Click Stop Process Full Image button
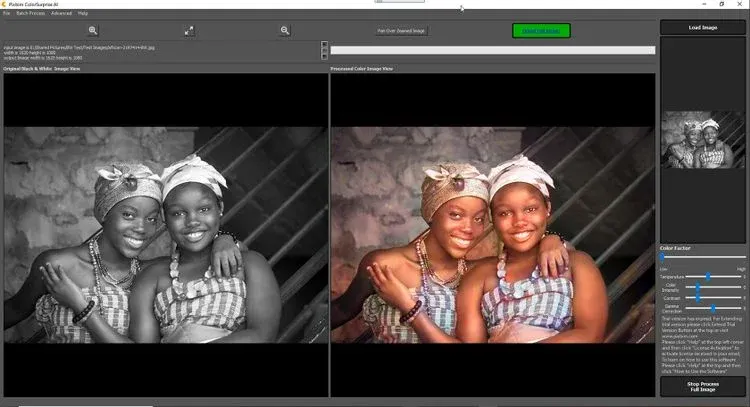The height and width of the screenshot is (407, 750). [x=702, y=386]
